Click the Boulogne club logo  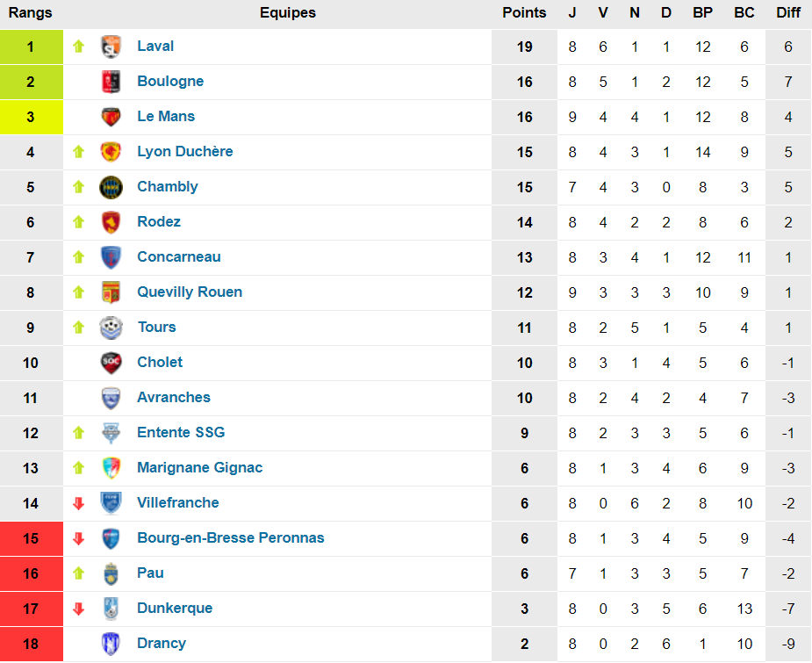tap(111, 82)
